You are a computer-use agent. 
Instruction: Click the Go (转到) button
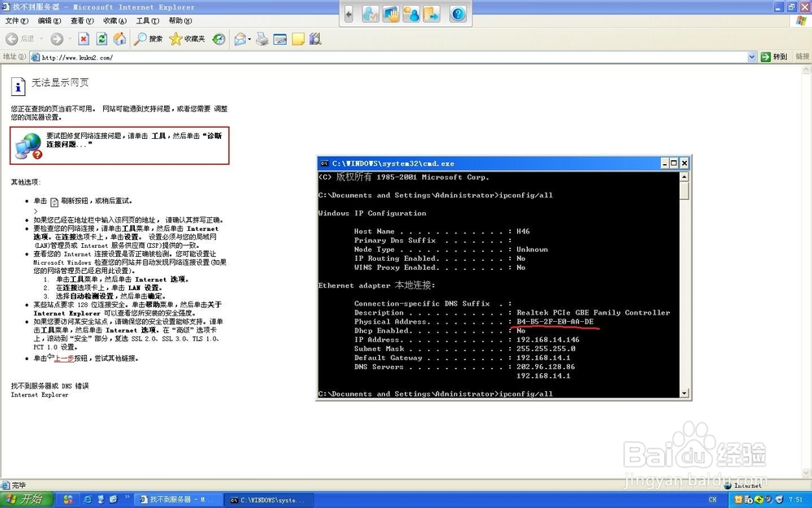(x=774, y=57)
